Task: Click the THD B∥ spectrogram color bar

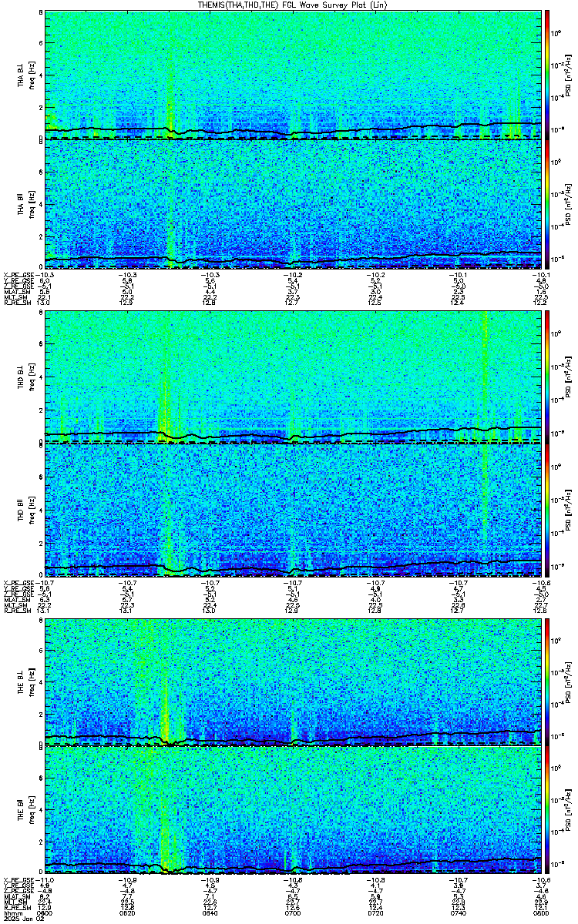Action: tap(547, 509)
